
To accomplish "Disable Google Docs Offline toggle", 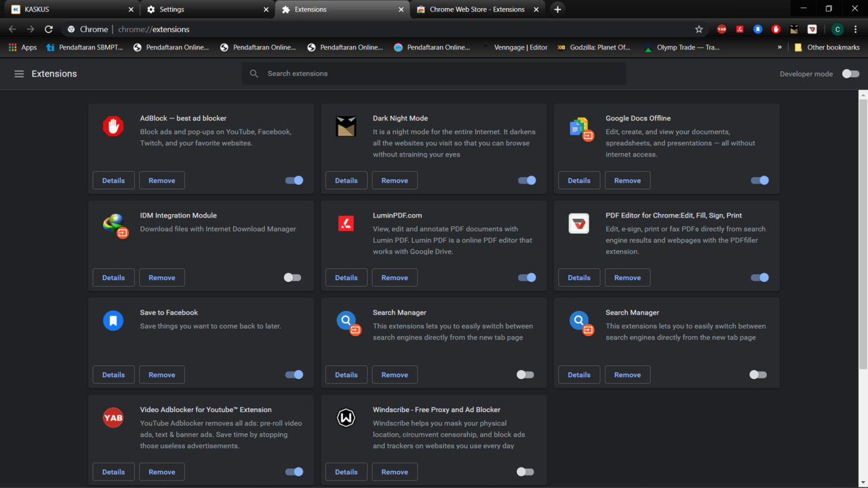I will click(759, 180).
